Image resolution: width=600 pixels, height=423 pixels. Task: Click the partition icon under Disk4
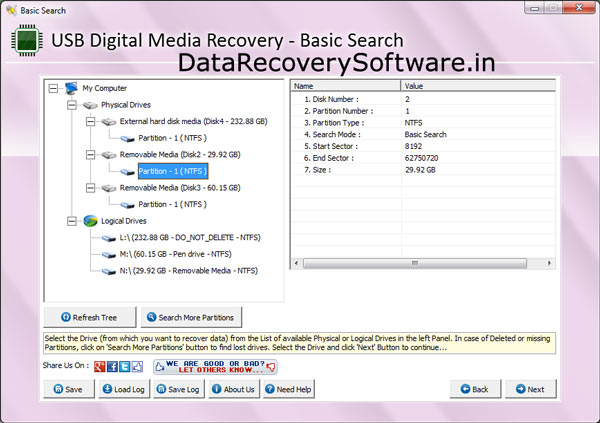127,139
